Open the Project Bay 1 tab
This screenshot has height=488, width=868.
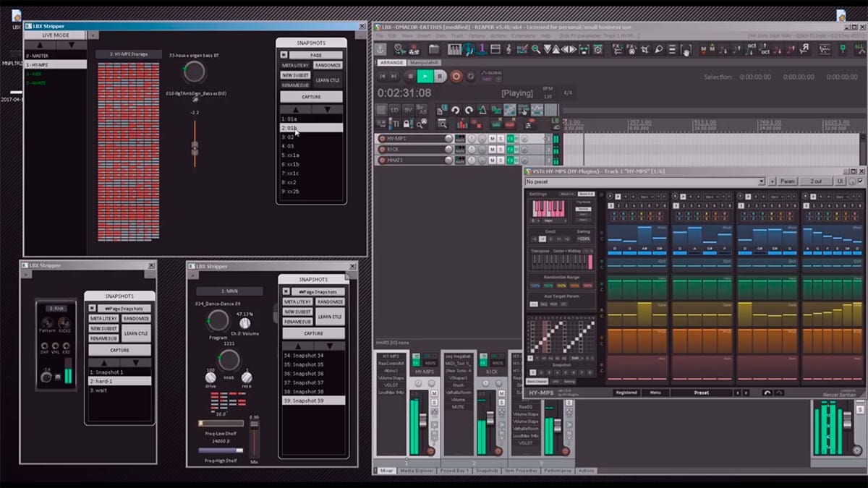(456, 471)
